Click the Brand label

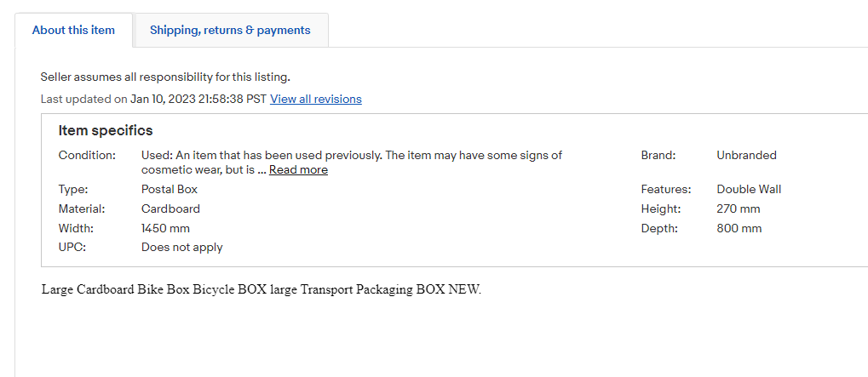point(658,156)
